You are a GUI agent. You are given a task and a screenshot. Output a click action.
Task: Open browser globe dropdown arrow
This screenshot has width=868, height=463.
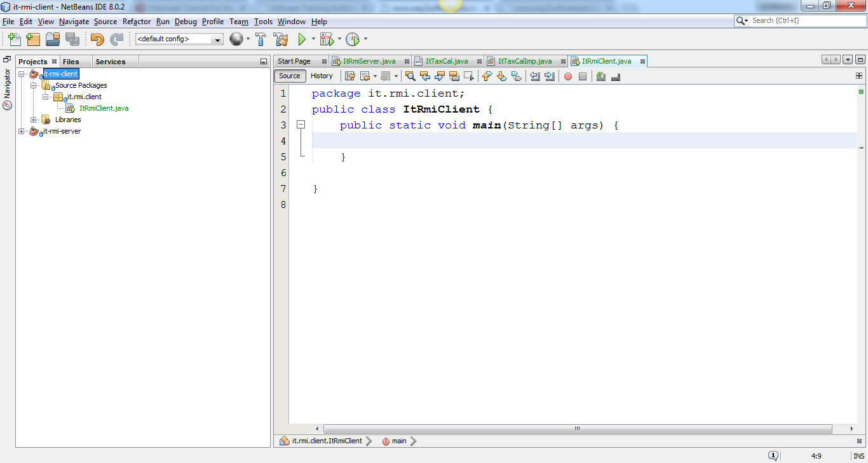point(248,39)
